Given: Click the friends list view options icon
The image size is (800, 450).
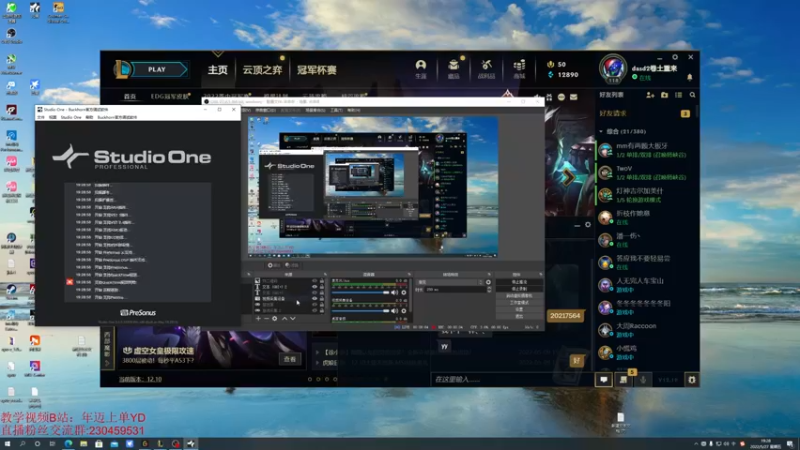Looking at the screenshot, I should coord(679,95).
